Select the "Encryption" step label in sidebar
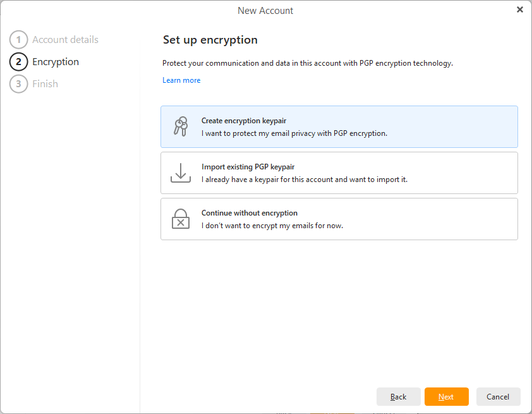 (56, 62)
